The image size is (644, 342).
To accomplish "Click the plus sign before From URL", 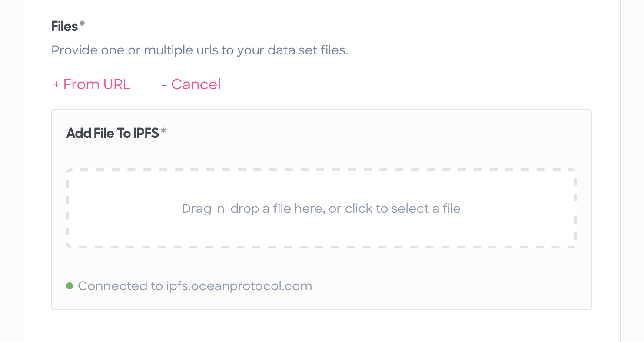I will coord(56,84).
